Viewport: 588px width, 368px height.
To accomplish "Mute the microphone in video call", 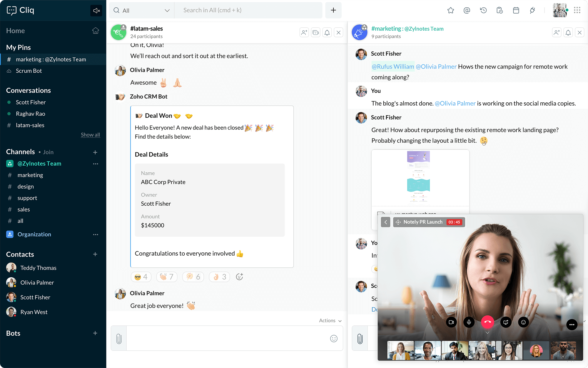I will (469, 322).
